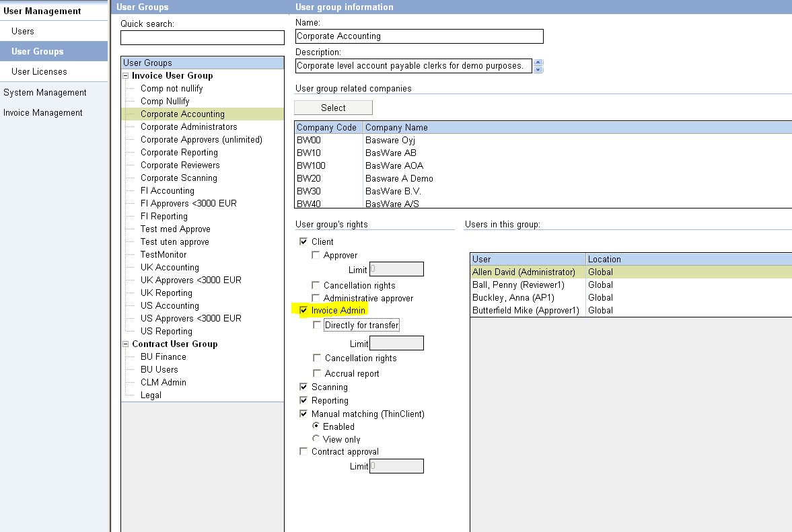This screenshot has width=792, height=532.
Task: Click the Quick search input field
Action: pos(203,38)
